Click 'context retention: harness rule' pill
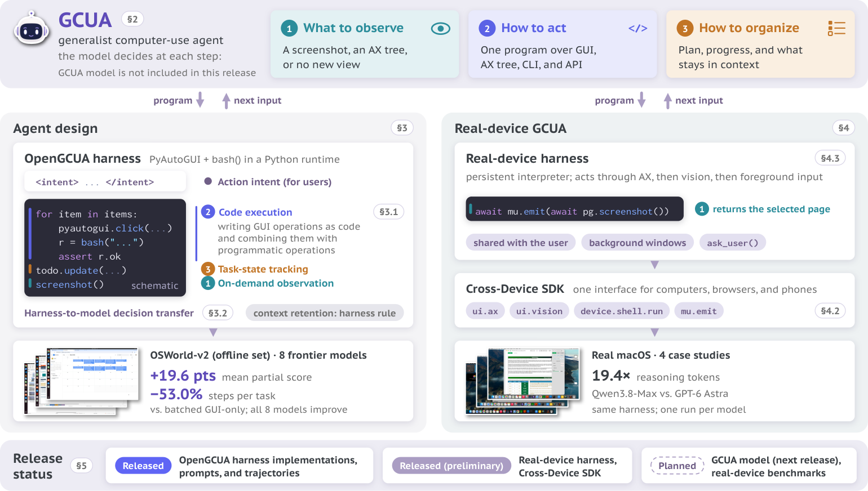The height and width of the screenshot is (491, 868). [325, 313]
